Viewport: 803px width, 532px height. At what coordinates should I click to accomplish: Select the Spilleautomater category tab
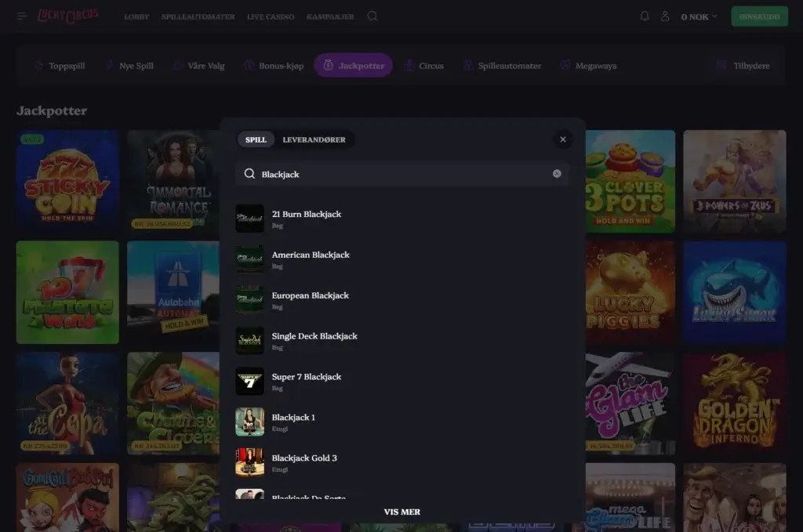point(503,66)
